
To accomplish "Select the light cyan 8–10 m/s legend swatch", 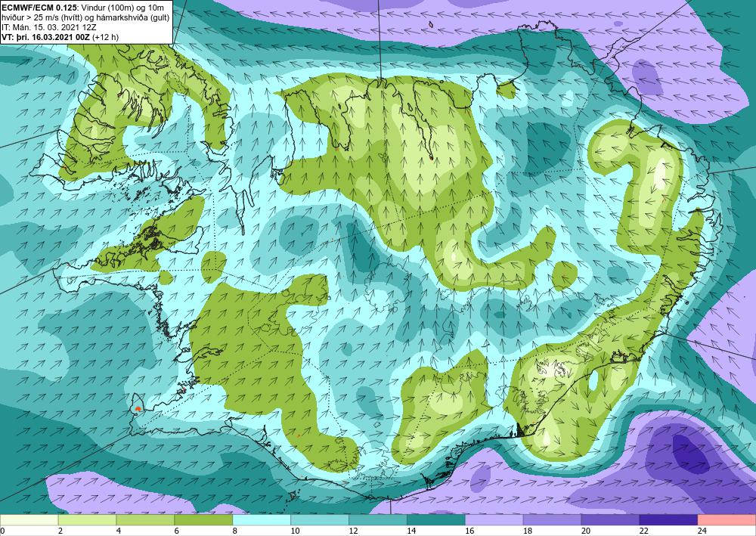I will [x=262, y=520].
